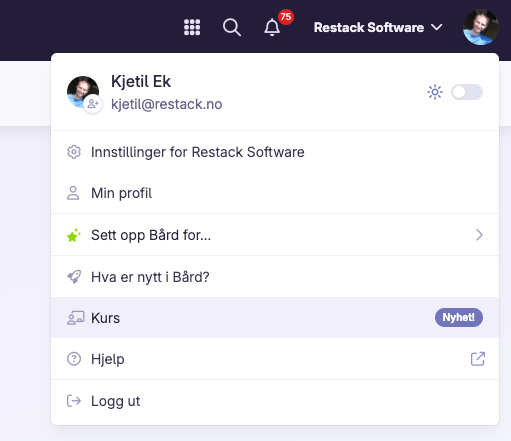The height and width of the screenshot is (441, 511).
Task: Click the chevron next to Restack Software
Action: [437, 27]
